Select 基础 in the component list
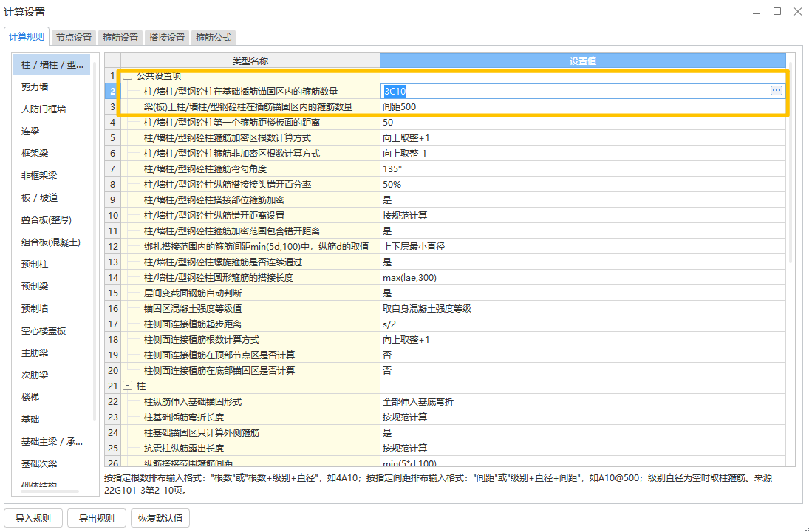 pyautogui.click(x=52, y=420)
